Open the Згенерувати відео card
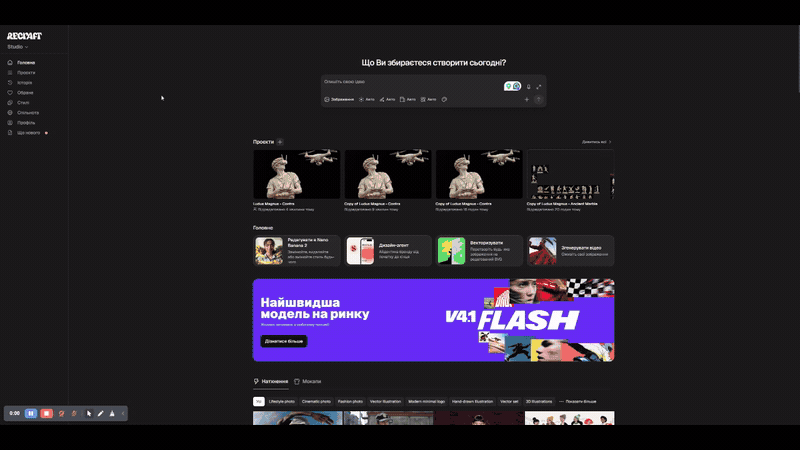The height and width of the screenshot is (450, 800). 570,251
